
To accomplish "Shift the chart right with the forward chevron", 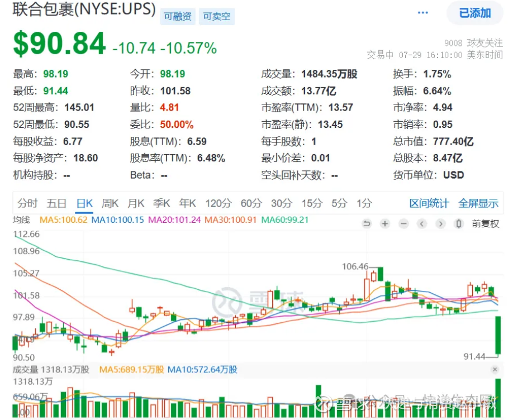I will coord(440,224).
